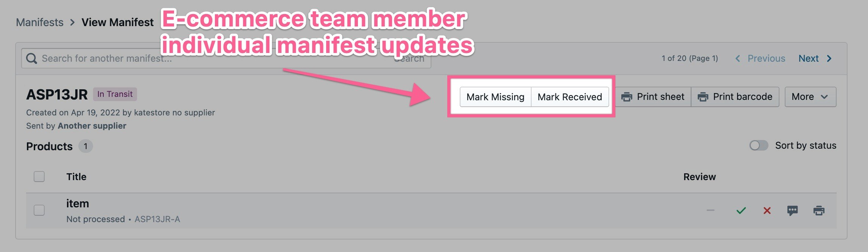Go to Previous manifest via chevron

[x=737, y=59]
